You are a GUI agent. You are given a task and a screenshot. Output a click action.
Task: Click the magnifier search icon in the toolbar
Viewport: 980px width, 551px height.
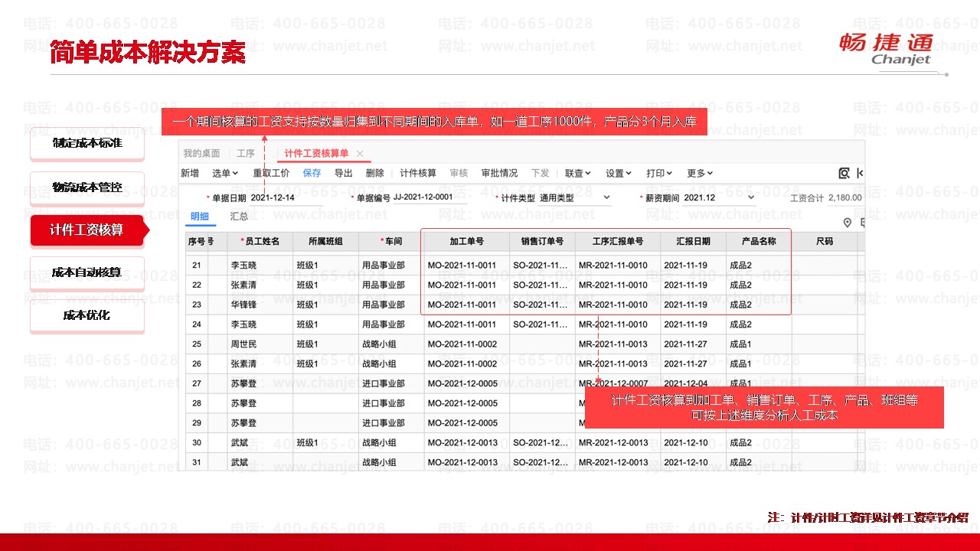pos(844,173)
